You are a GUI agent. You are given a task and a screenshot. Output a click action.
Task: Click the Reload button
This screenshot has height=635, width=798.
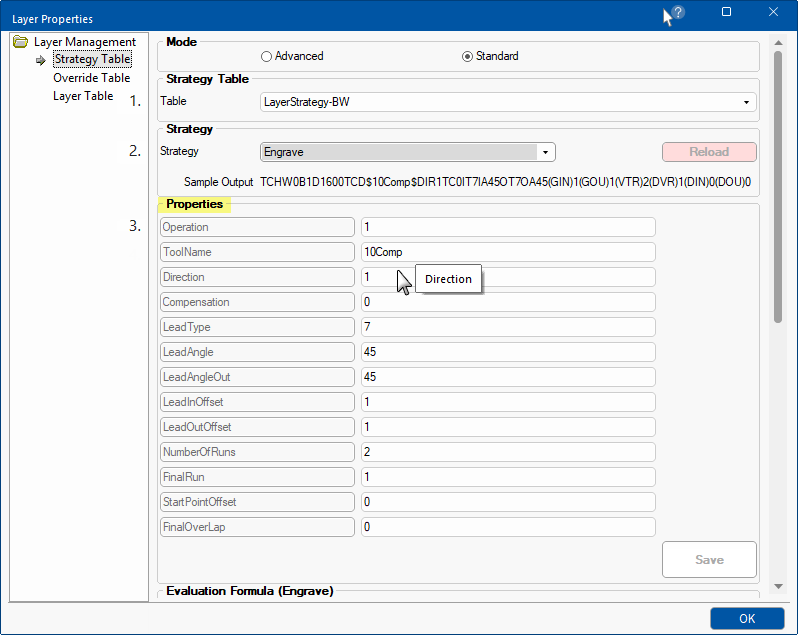709,152
